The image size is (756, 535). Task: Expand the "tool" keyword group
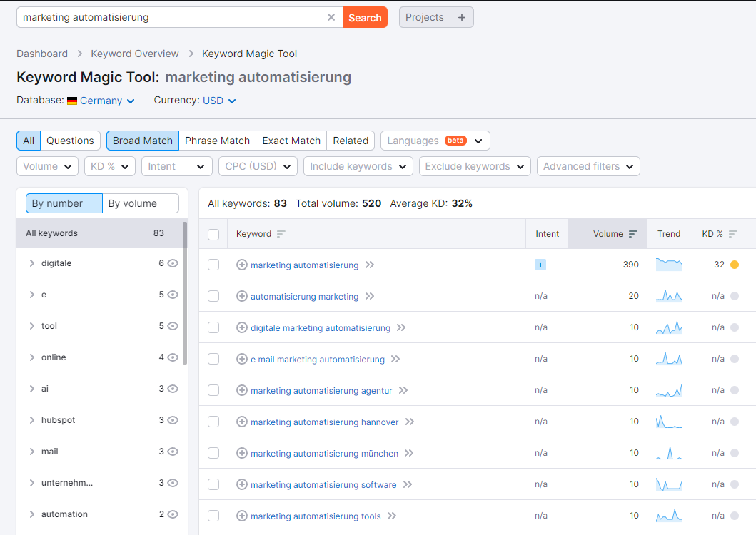tap(32, 326)
